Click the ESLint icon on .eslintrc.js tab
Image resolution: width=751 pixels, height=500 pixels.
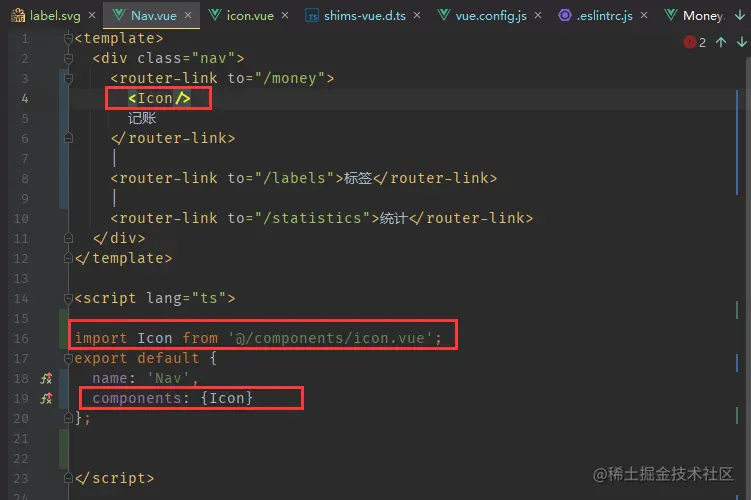tap(565, 15)
